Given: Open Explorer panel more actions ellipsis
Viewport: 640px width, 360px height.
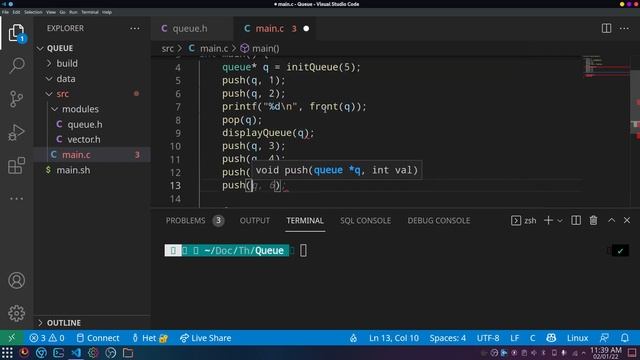Looking at the screenshot, I should click(x=135, y=29).
